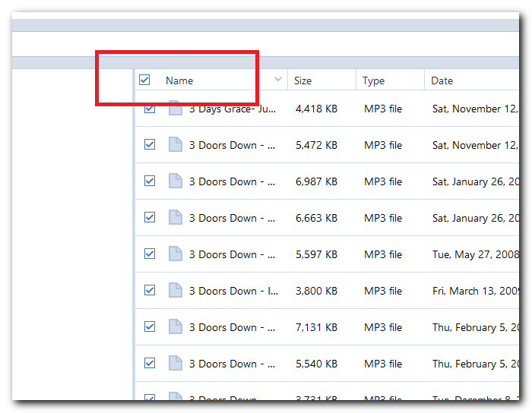Image resolution: width=532 pixels, height=413 pixels.
Task: Select the file named "3 Doors Down - I..."
Action: 233,291
